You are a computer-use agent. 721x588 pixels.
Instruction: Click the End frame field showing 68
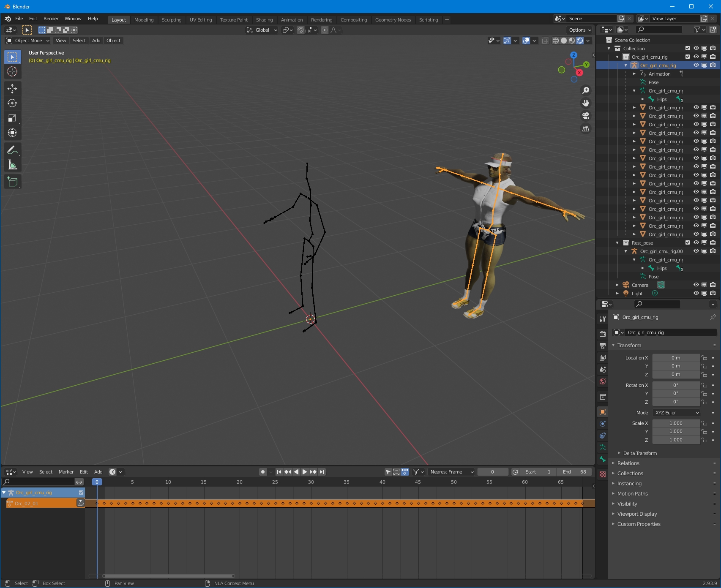[x=575, y=472]
